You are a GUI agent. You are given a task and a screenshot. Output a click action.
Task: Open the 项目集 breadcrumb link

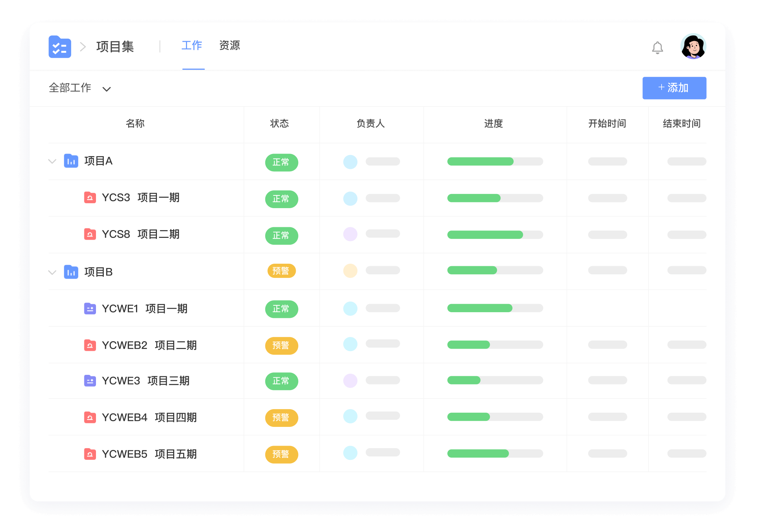pyautogui.click(x=114, y=47)
